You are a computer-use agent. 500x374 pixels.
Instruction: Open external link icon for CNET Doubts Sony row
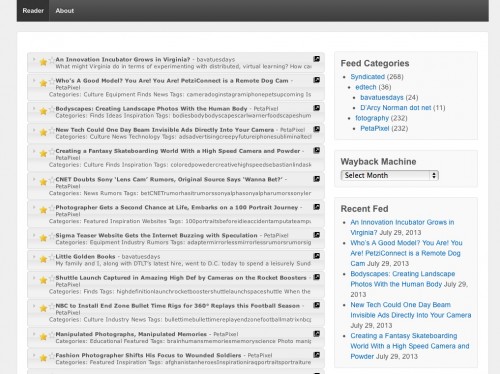pos(316,179)
